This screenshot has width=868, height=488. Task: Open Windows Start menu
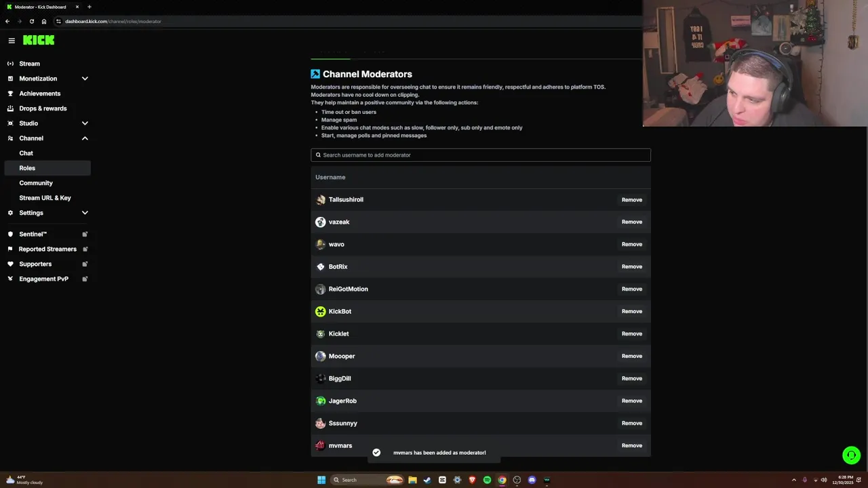(321, 480)
